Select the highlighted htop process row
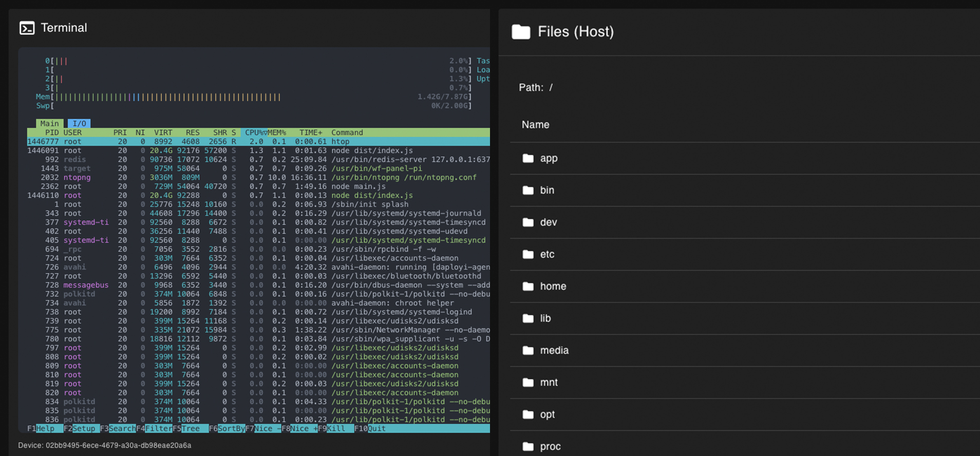The image size is (980, 456). (258, 142)
